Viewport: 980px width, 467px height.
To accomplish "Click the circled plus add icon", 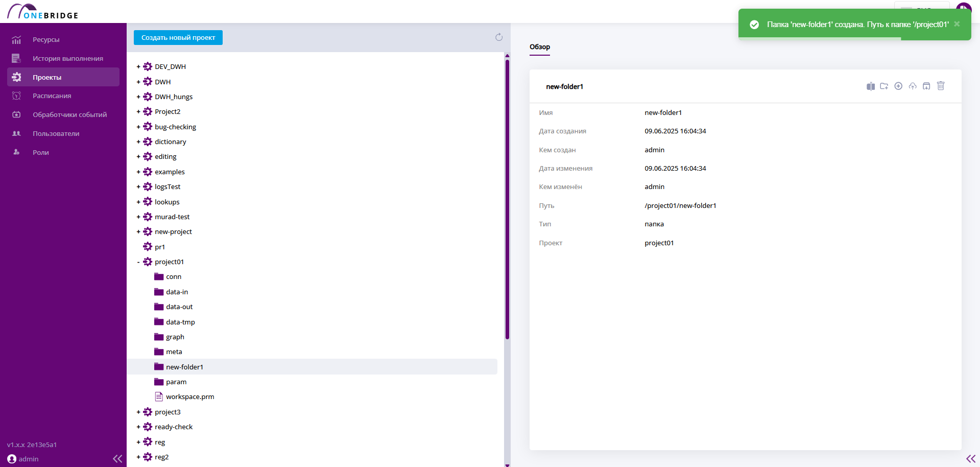I will pos(898,86).
